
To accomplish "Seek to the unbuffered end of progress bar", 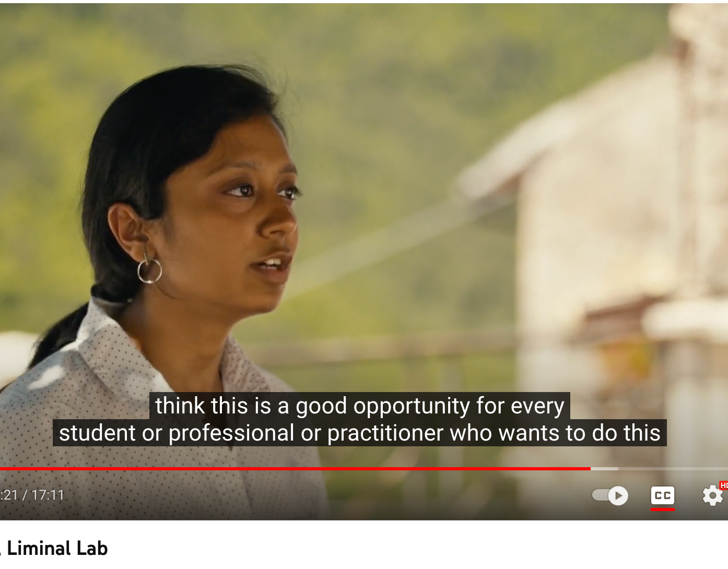I will pyautogui.click(x=673, y=469).
